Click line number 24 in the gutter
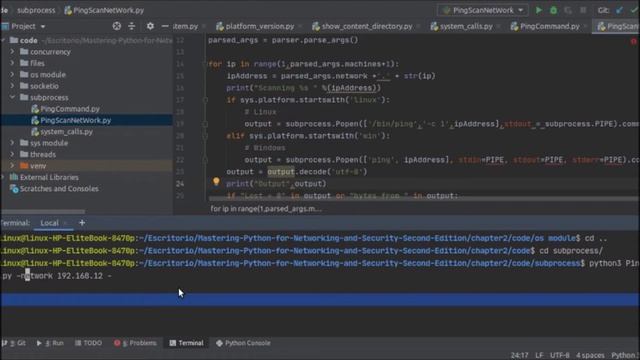 (180, 184)
